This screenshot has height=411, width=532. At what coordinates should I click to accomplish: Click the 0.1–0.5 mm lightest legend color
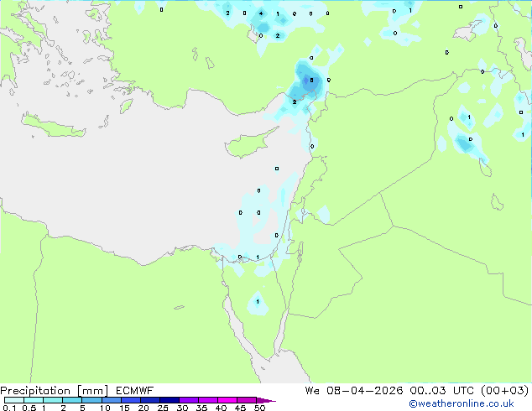pos(14,400)
